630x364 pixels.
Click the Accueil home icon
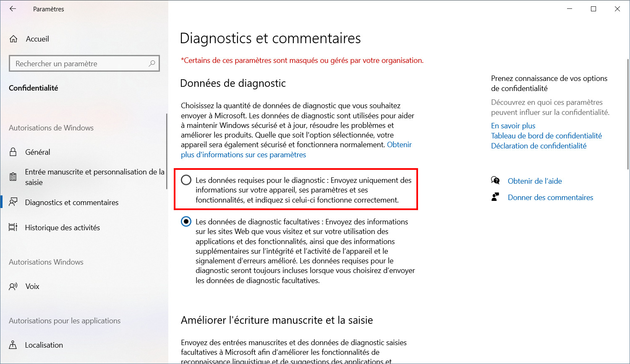(x=13, y=39)
